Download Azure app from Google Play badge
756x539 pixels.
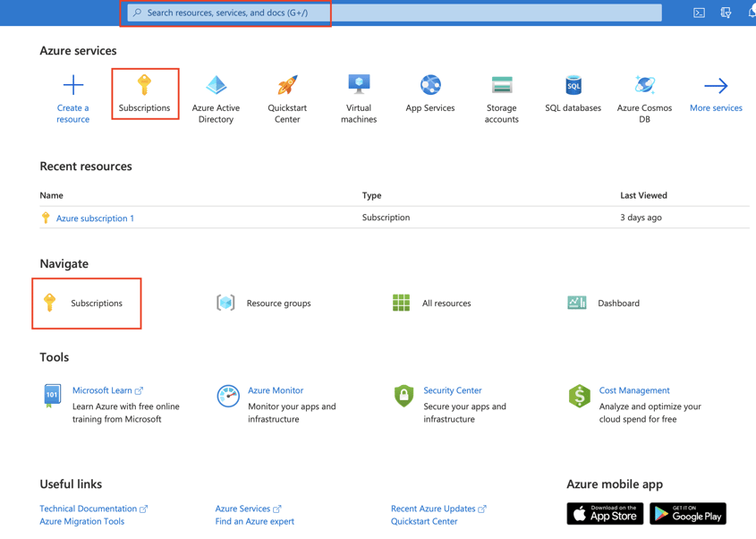click(687, 514)
